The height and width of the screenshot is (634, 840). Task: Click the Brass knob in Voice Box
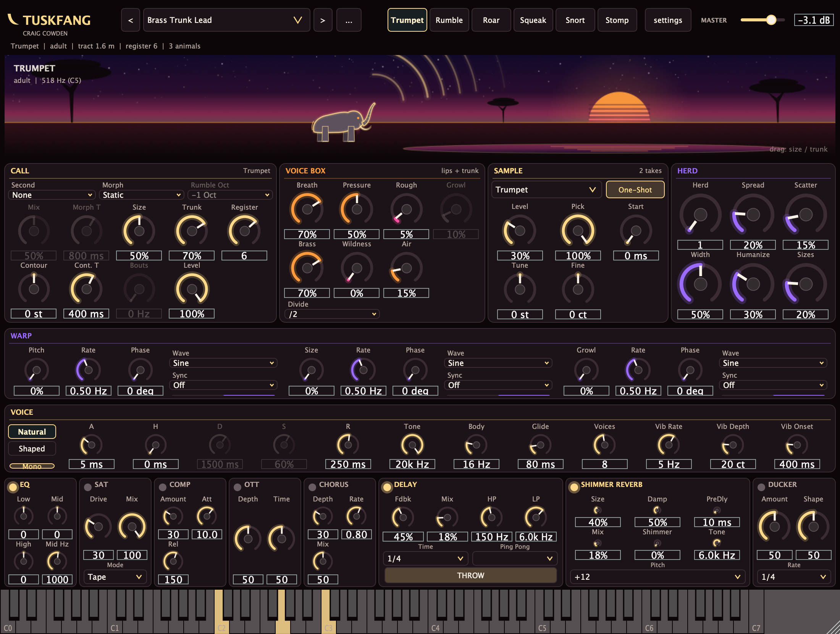coord(307,268)
